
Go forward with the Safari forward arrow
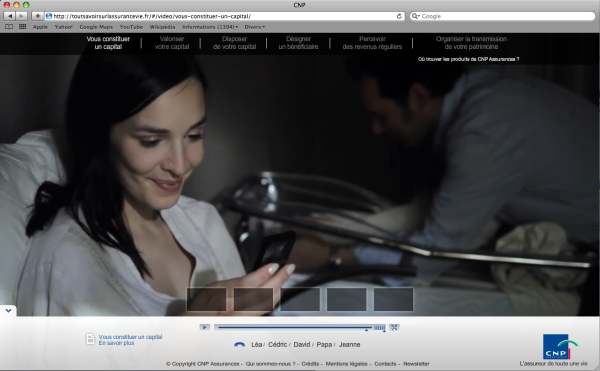(x=21, y=16)
